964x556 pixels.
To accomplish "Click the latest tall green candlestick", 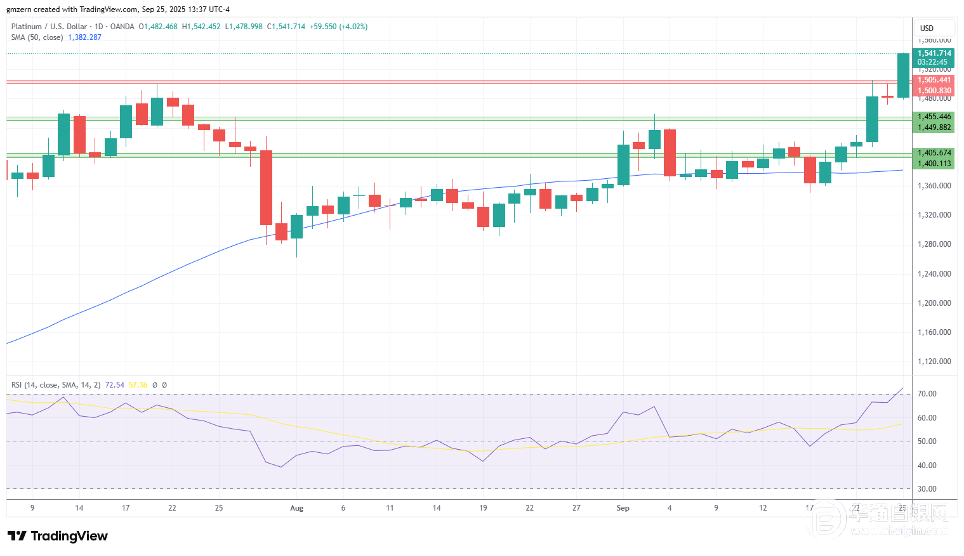I will click(904, 75).
